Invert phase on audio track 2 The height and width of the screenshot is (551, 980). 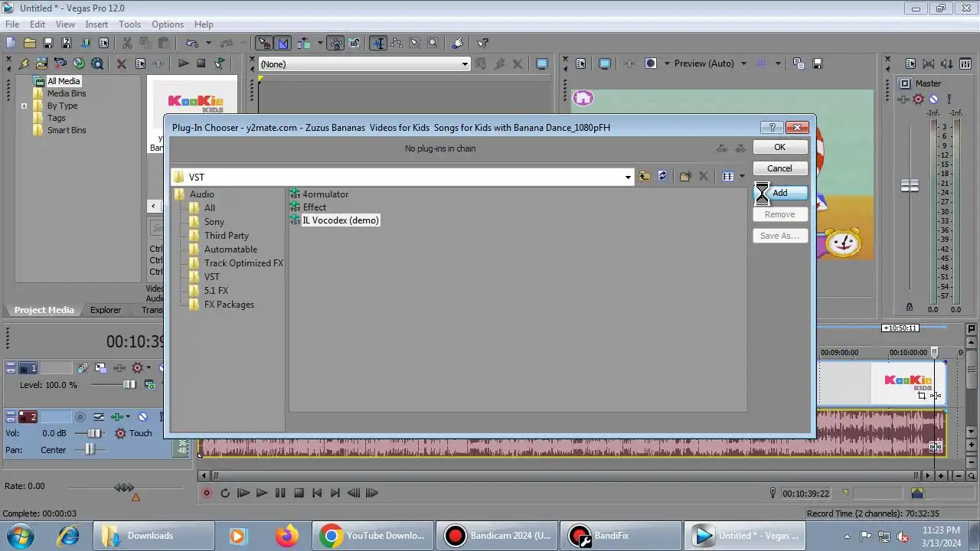point(99,417)
